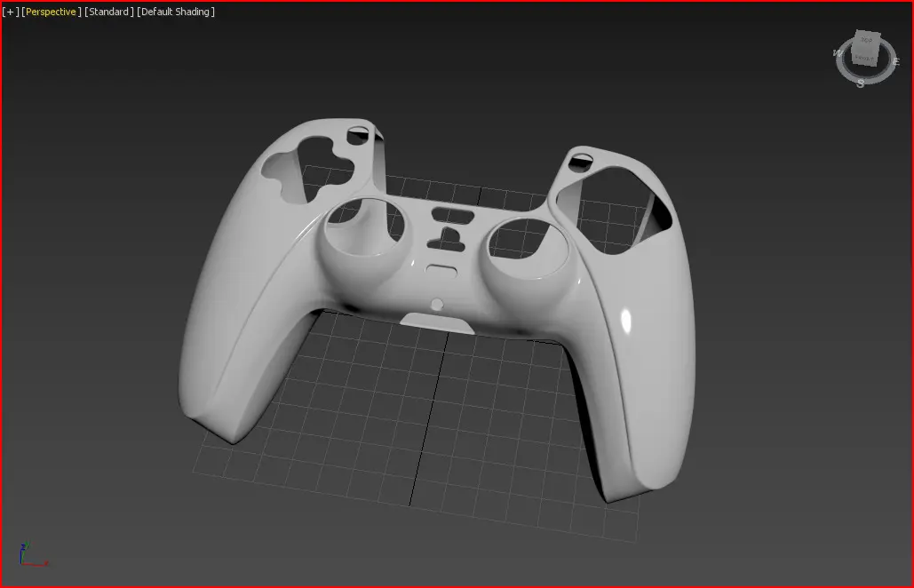Click the S compass label on ViewCube ring
Screen dimensions: 914x588
click(861, 83)
